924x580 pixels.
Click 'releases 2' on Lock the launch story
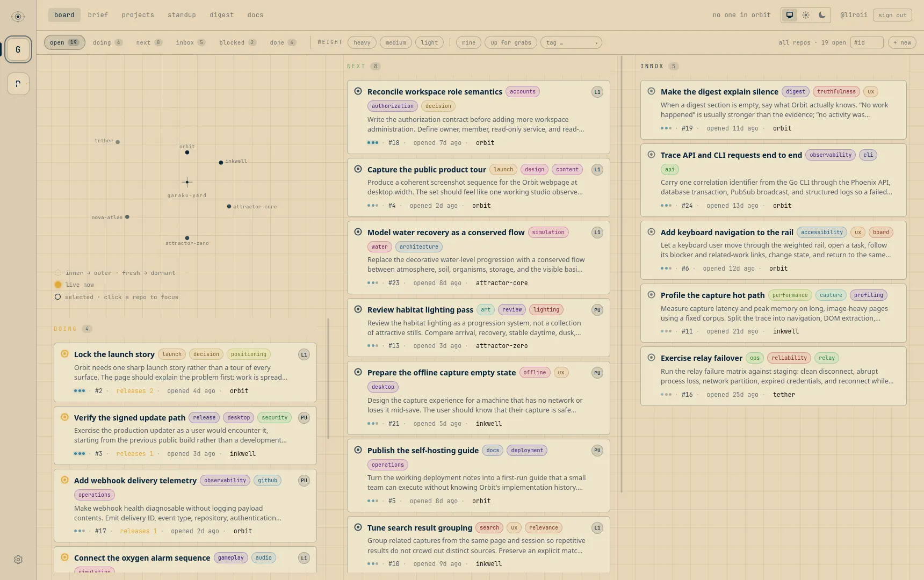[x=135, y=391]
